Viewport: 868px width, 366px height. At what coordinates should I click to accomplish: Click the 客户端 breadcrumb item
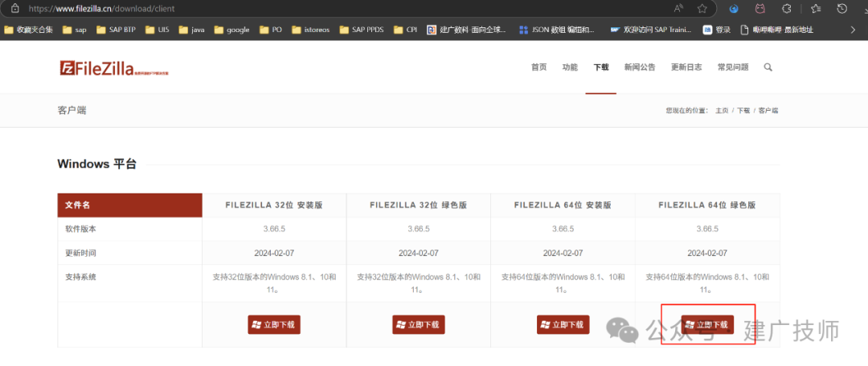(x=768, y=111)
